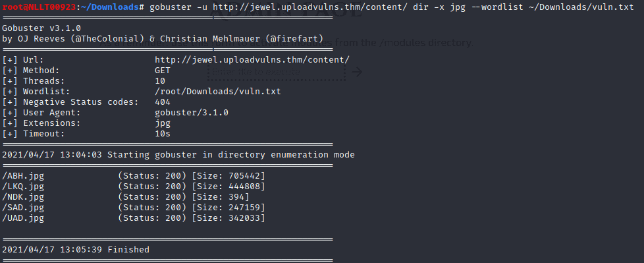Click the Negative Status codes value 404
This screenshot has width=644, height=263.
click(163, 102)
